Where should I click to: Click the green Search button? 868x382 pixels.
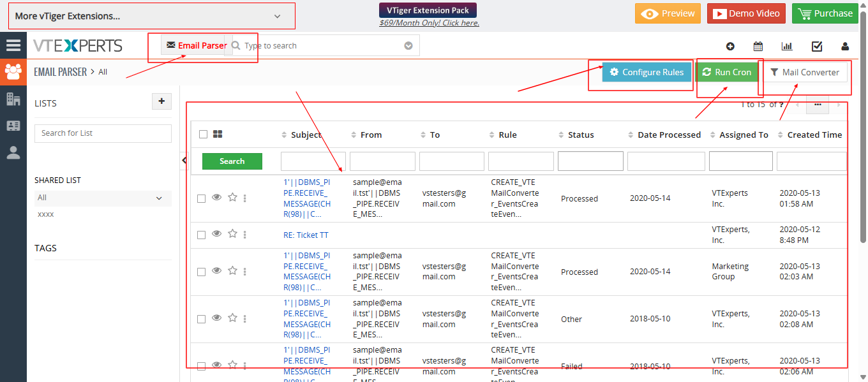pos(232,161)
